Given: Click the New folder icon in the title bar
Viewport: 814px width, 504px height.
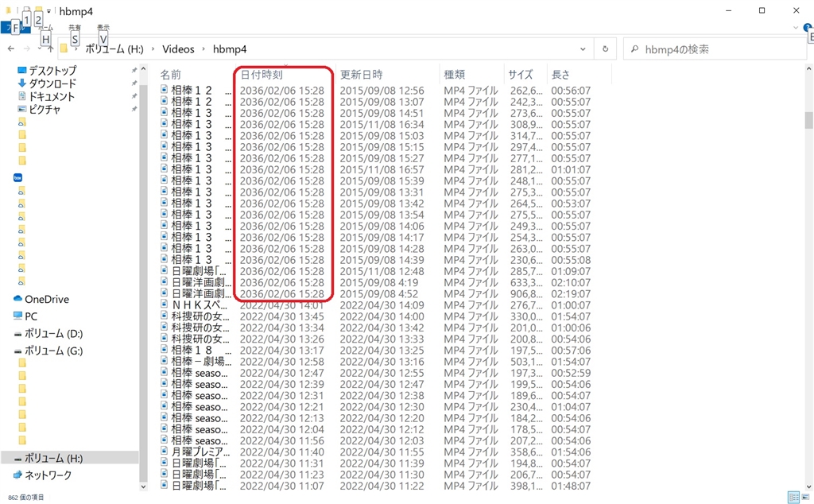Looking at the screenshot, I should (x=38, y=10).
